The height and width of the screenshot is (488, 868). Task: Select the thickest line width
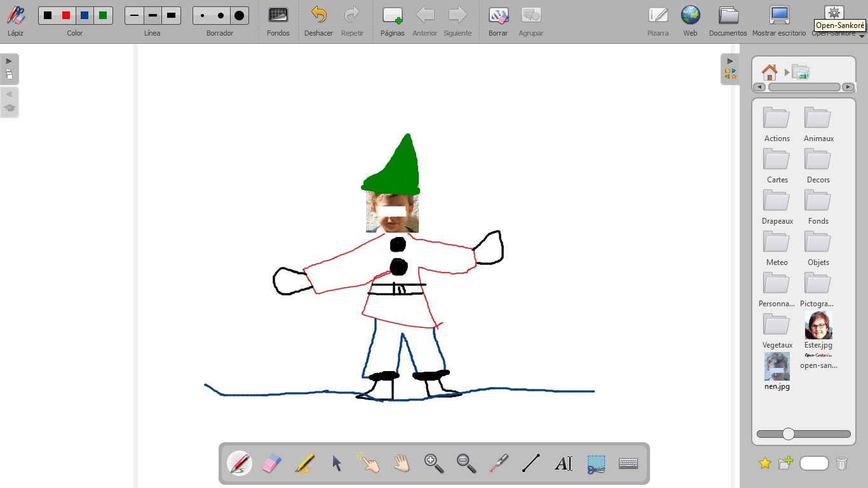pyautogui.click(x=171, y=15)
